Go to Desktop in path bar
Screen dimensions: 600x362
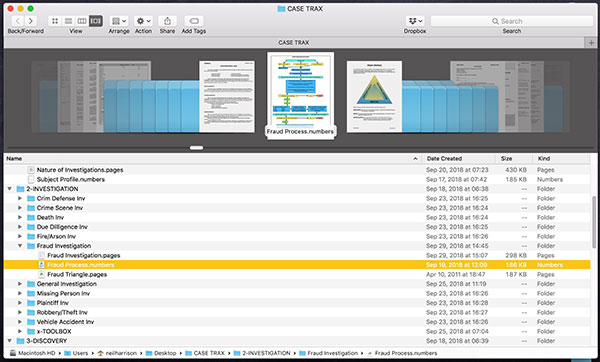[x=161, y=353]
